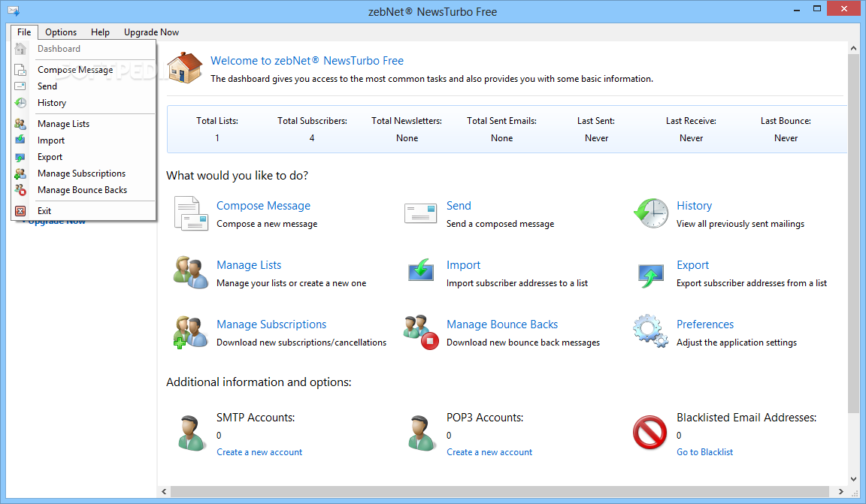Click Create a new account under POP3 Accounts

[x=489, y=452]
